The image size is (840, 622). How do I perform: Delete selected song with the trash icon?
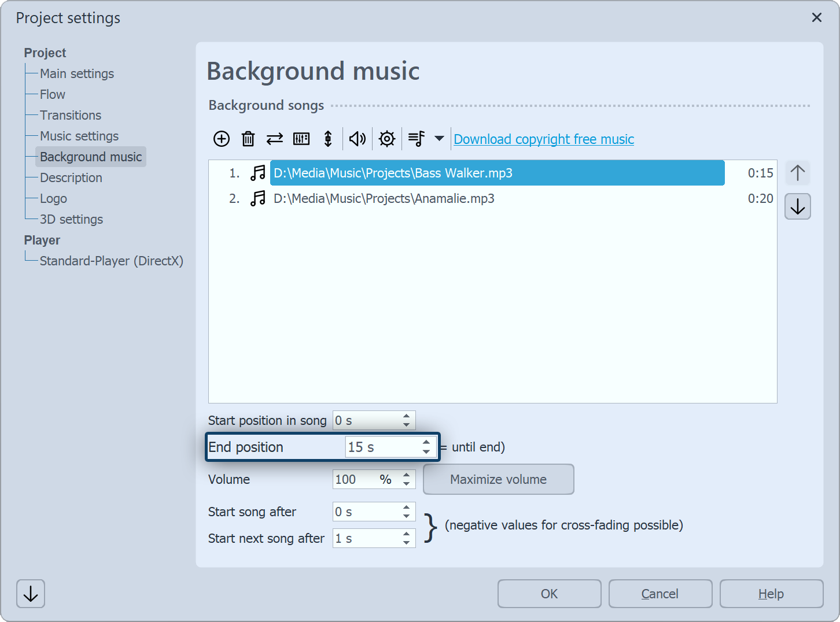pyautogui.click(x=248, y=139)
